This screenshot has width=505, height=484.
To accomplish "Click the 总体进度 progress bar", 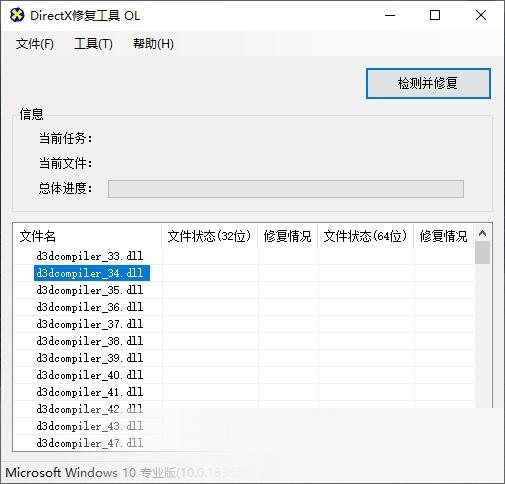I will coord(286,189).
